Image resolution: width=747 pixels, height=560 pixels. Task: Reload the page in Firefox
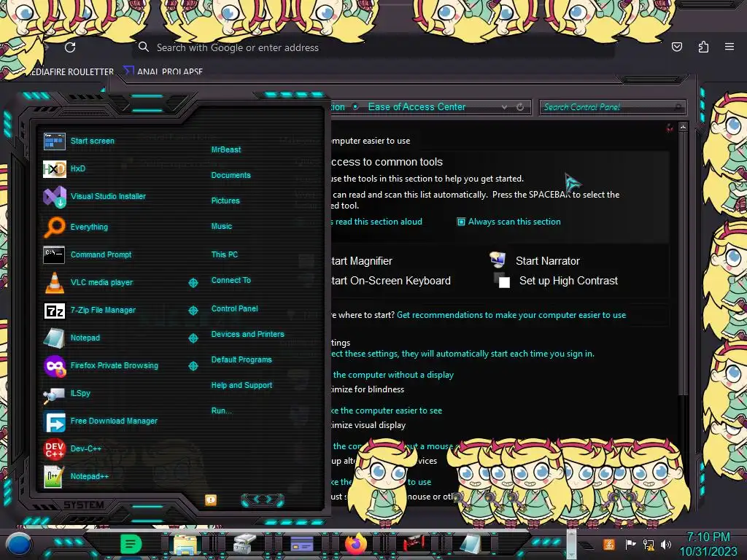click(x=70, y=47)
